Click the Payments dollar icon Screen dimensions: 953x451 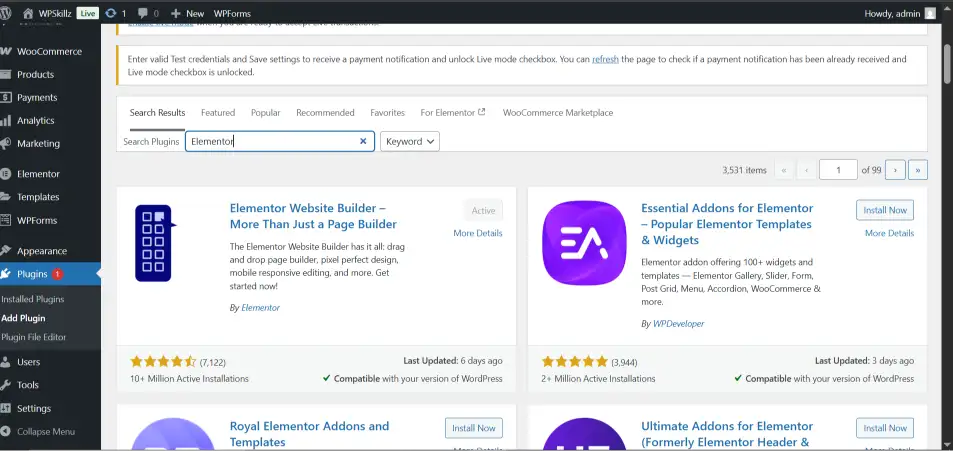tap(5, 98)
